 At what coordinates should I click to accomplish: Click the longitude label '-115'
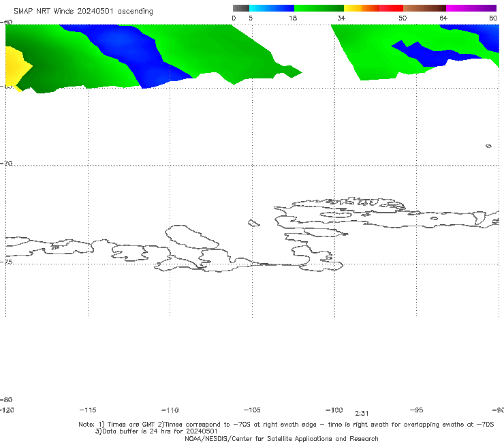pos(88,410)
